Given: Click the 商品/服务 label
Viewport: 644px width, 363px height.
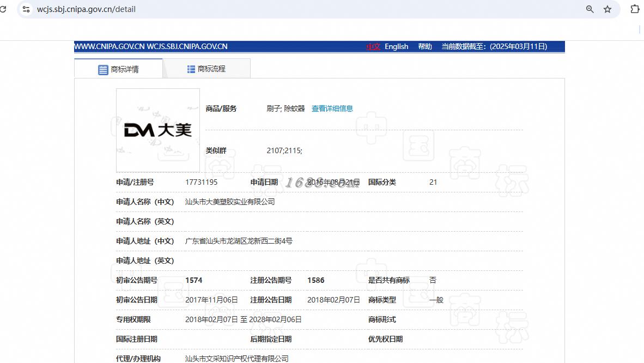Looking at the screenshot, I should coord(221,108).
